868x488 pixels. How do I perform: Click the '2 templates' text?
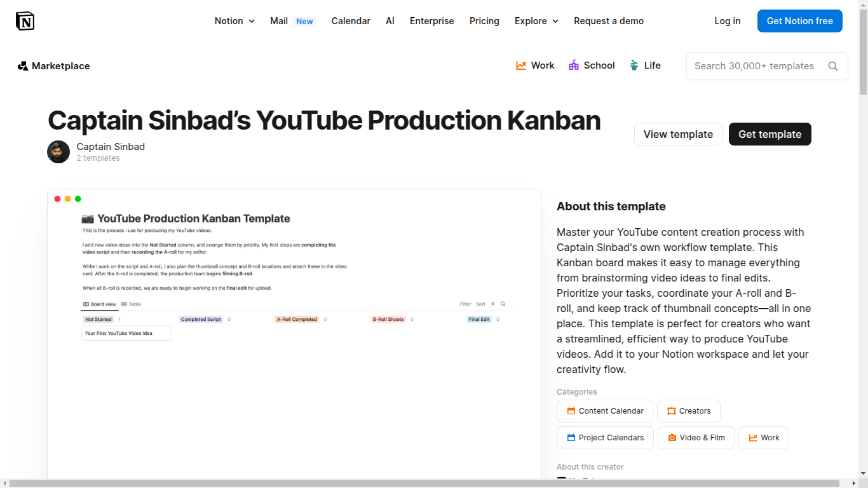tap(98, 158)
